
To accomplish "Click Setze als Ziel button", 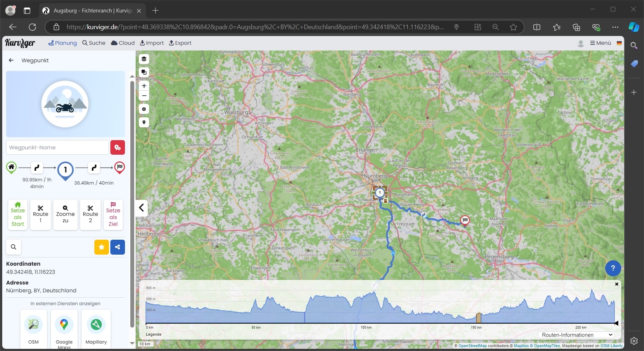I will point(113,214).
